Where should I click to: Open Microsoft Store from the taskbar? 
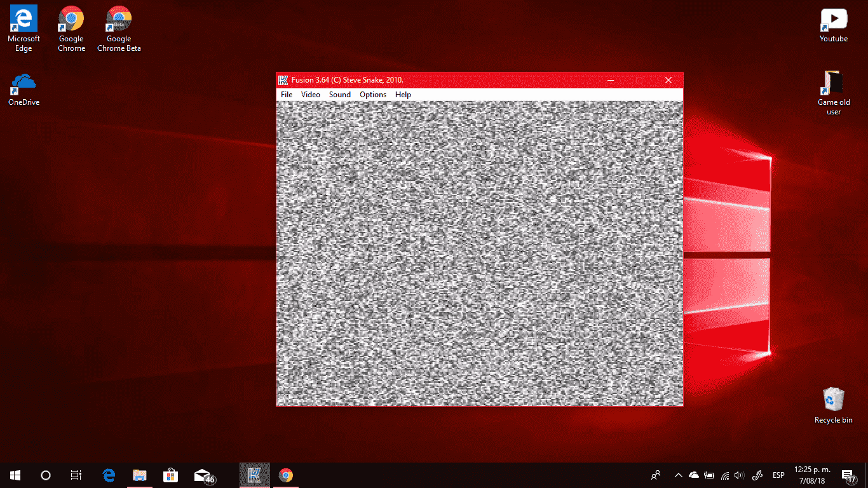[170, 475]
